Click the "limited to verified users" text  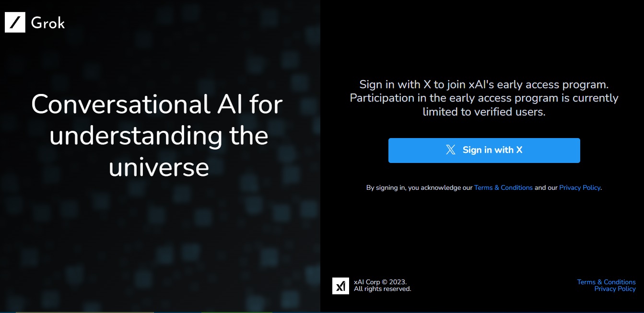coord(484,112)
